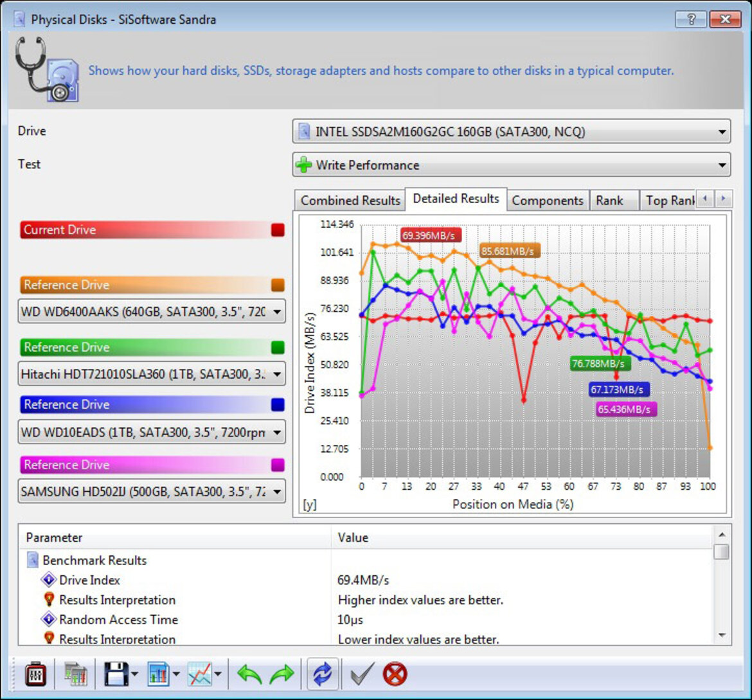Click the Current Drive legend bar
The image size is (752, 700).
click(x=152, y=230)
